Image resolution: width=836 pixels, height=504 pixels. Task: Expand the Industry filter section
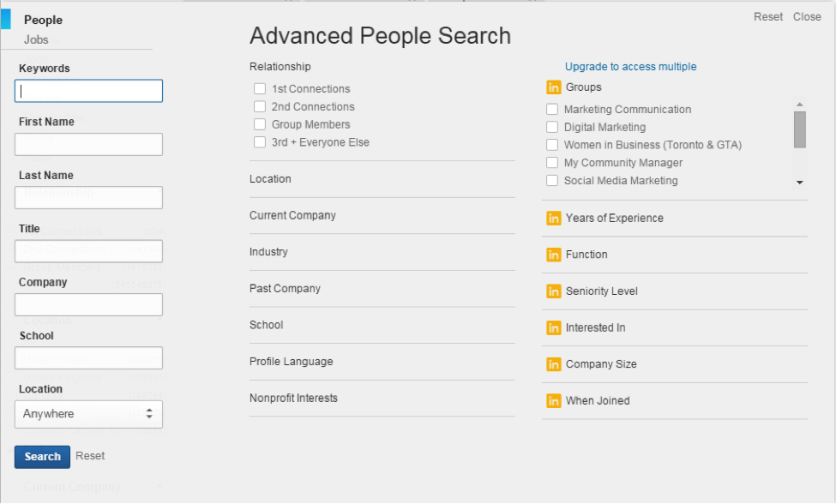tap(382, 252)
